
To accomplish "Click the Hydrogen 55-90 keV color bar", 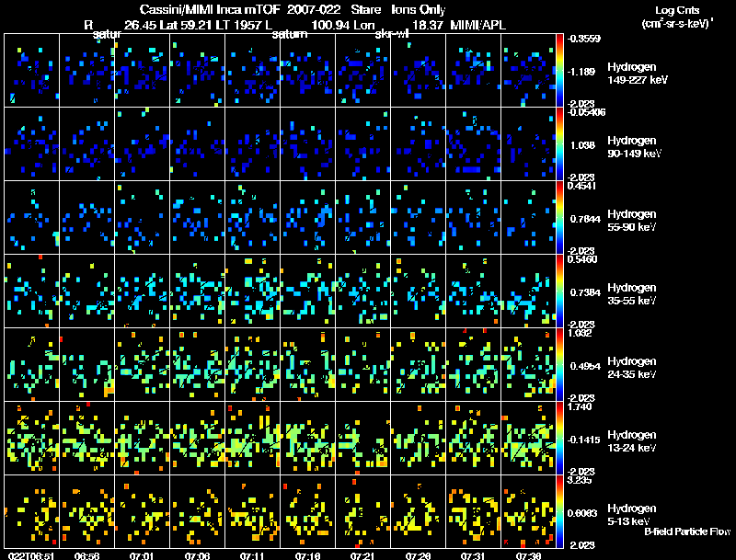I will [x=559, y=218].
